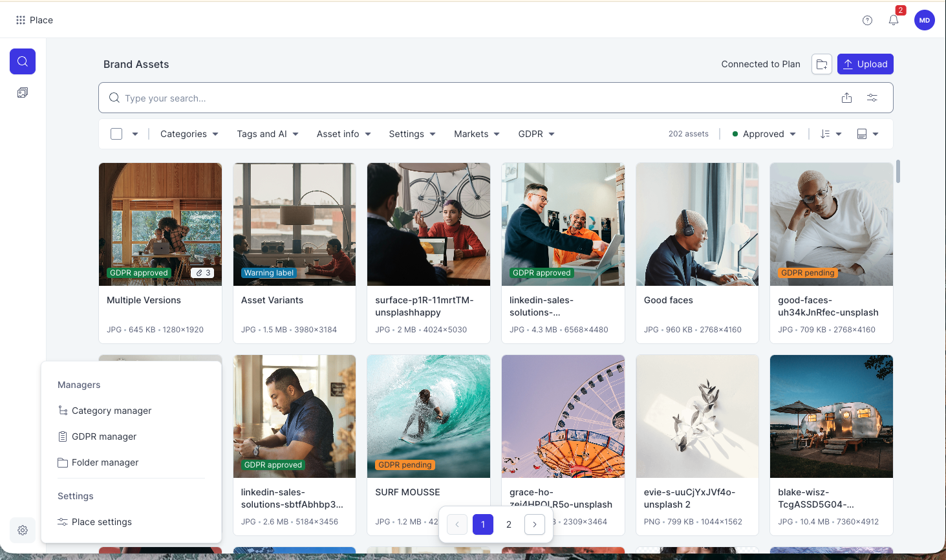Select the search icon in left sidebar
The image size is (946, 560).
[x=23, y=61]
